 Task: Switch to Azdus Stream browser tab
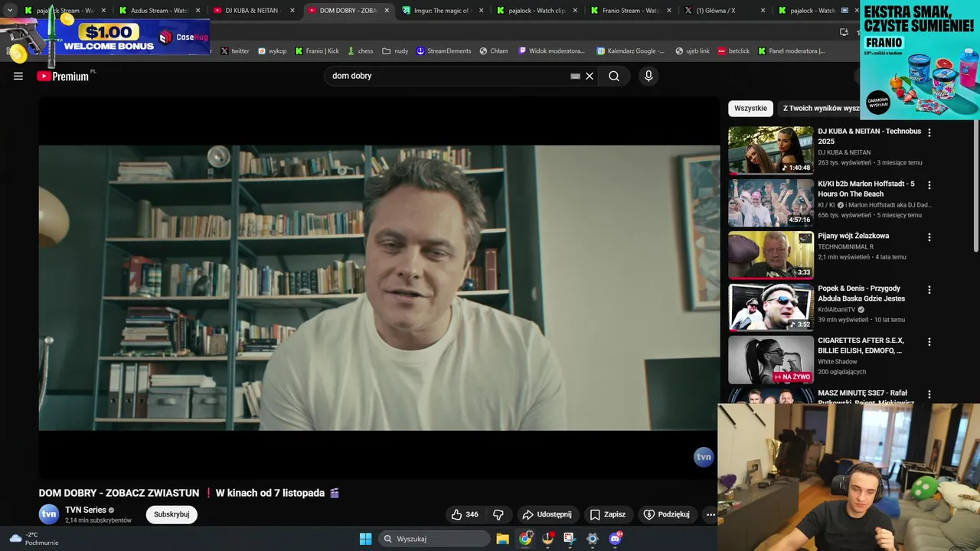pyautogui.click(x=159, y=11)
